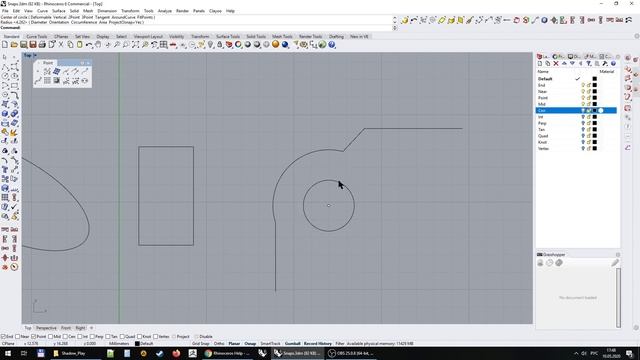Toggle Ortho in status bar
This screenshot has height=360, width=640.
click(x=219, y=344)
